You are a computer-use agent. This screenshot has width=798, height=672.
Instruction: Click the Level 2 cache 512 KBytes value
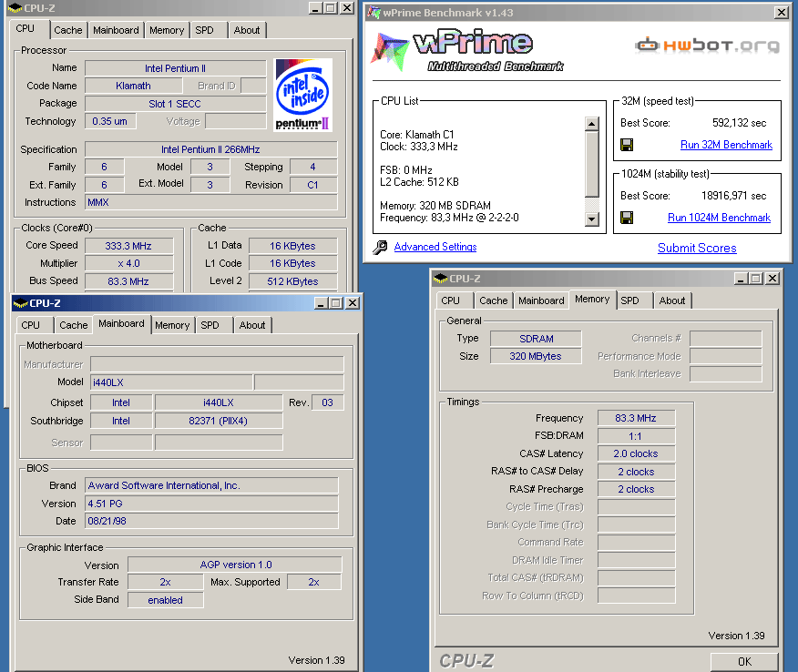292,281
